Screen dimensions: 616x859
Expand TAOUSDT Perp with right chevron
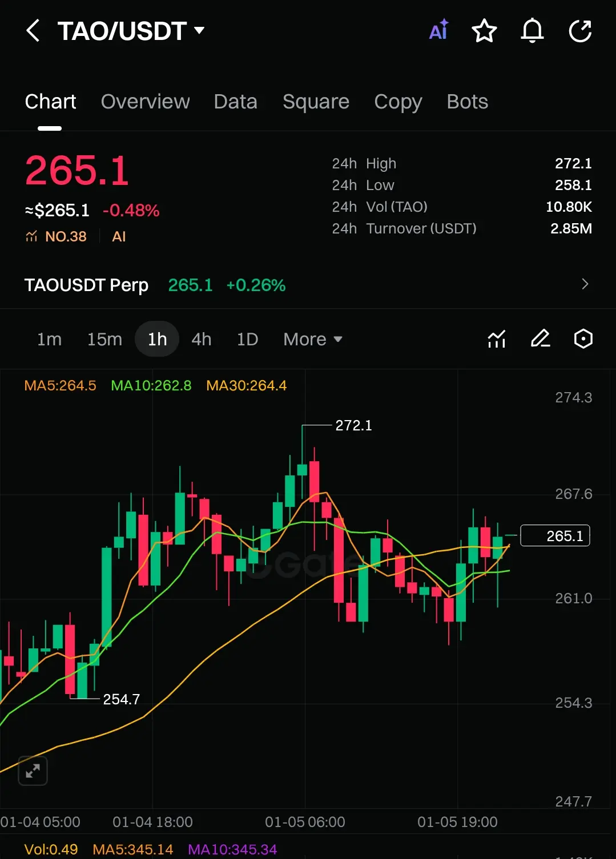[x=585, y=284]
